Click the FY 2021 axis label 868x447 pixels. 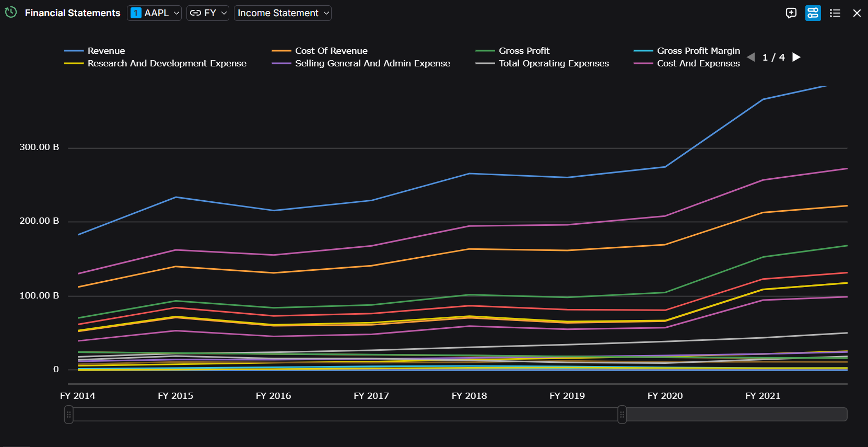pyautogui.click(x=763, y=396)
